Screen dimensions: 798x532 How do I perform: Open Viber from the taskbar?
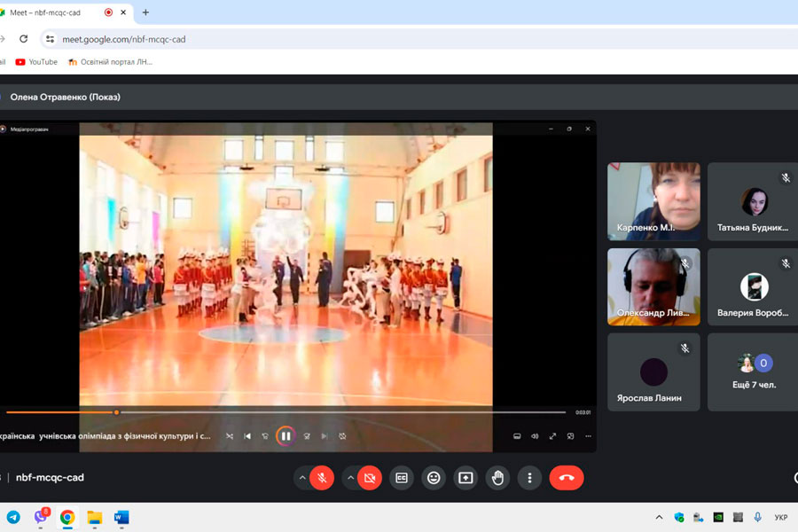click(x=41, y=517)
